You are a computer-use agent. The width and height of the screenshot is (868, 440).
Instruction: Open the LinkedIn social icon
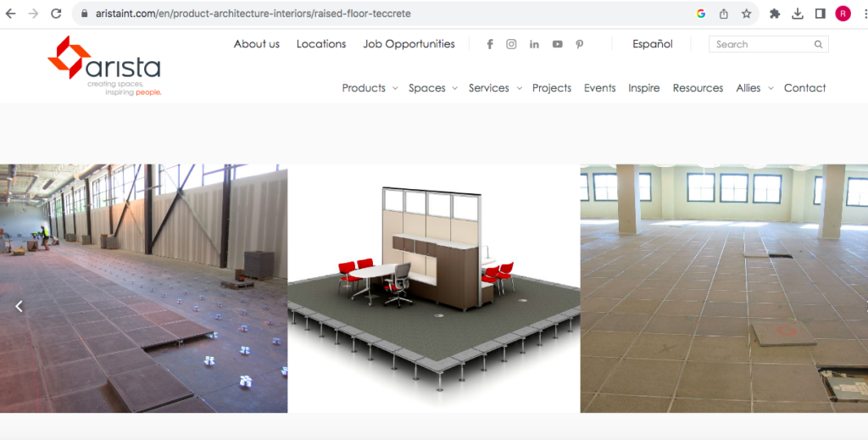tap(534, 44)
